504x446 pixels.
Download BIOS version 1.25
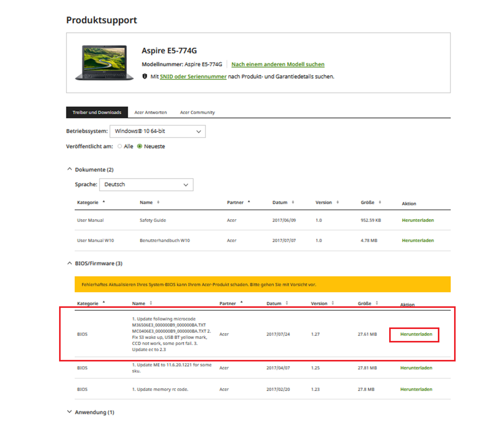[x=416, y=368]
